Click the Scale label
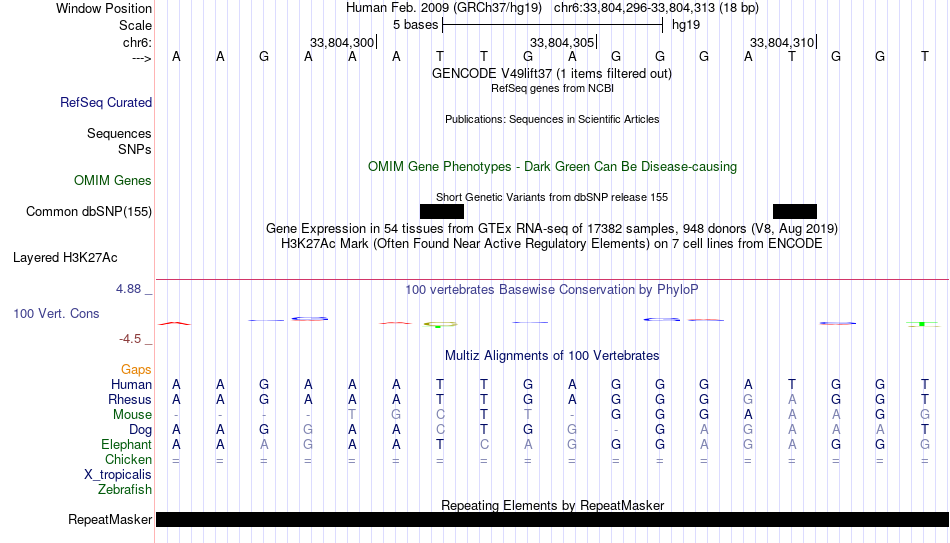This screenshot has width=950, height=543. coord(136,25)
